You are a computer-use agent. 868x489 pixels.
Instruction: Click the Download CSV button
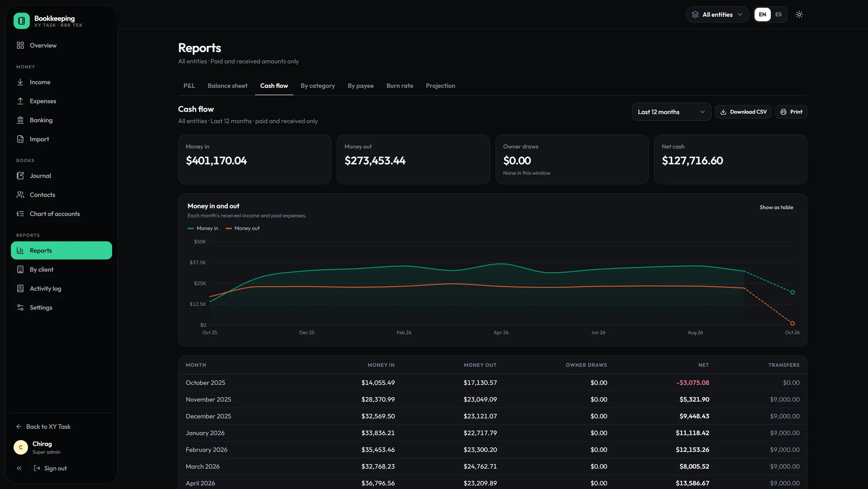(x=743, y=112)
